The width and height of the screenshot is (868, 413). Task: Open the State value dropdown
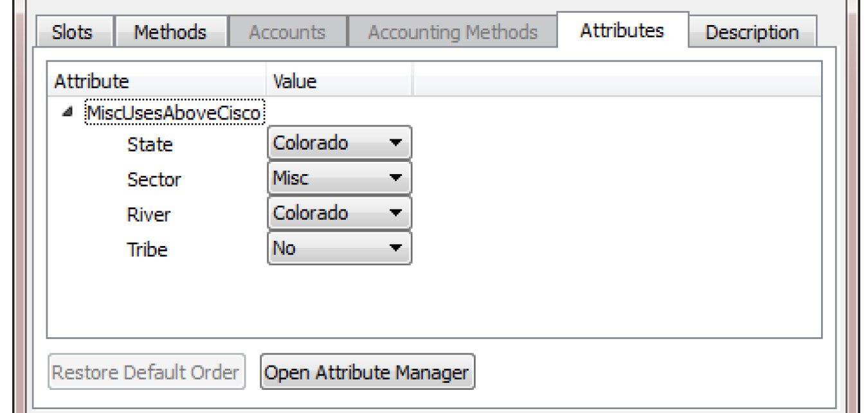click(x=339, y=143)
